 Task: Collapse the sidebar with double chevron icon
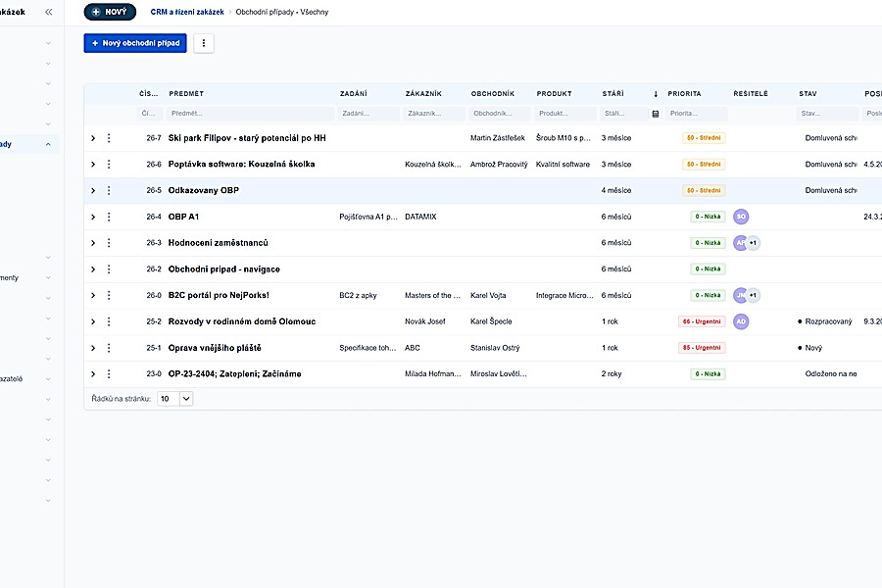pos(48,12)
